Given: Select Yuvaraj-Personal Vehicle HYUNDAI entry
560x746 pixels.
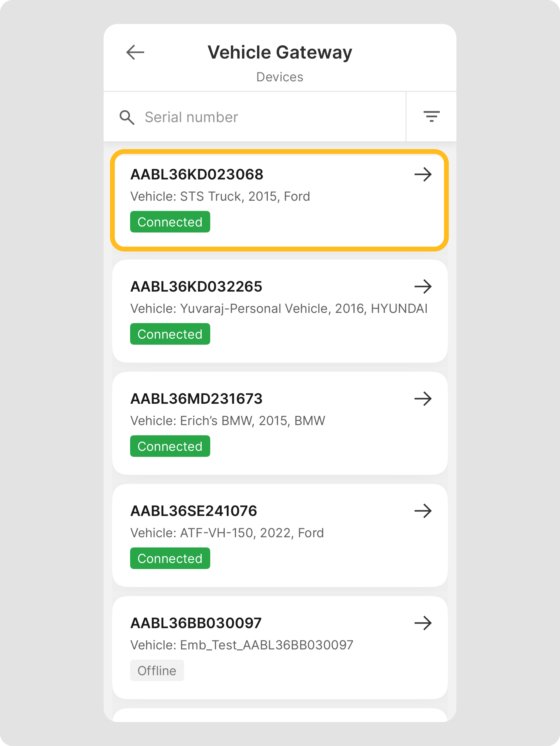Looking at the screenshot, I should click(279, 309).
